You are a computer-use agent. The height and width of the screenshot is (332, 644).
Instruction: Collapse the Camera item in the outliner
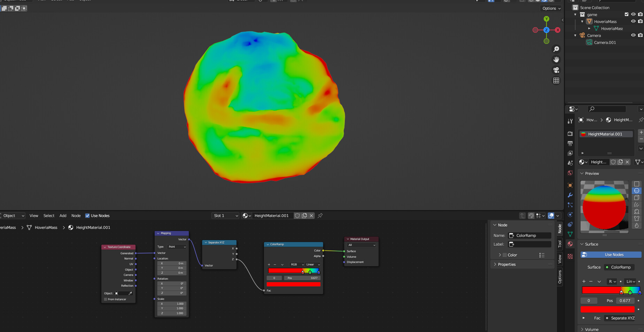click(x=575, y=35)
